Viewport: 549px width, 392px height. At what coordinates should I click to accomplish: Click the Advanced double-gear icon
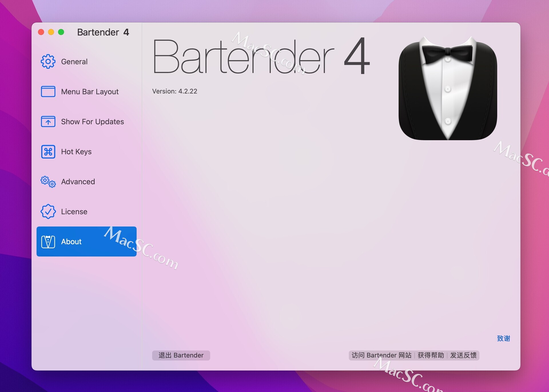click(48, 181)
